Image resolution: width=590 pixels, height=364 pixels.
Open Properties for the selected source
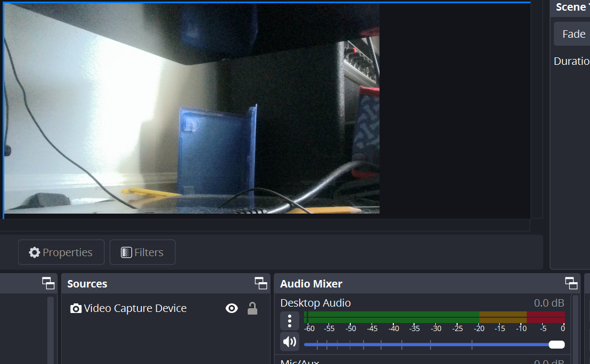pos(61,252)
